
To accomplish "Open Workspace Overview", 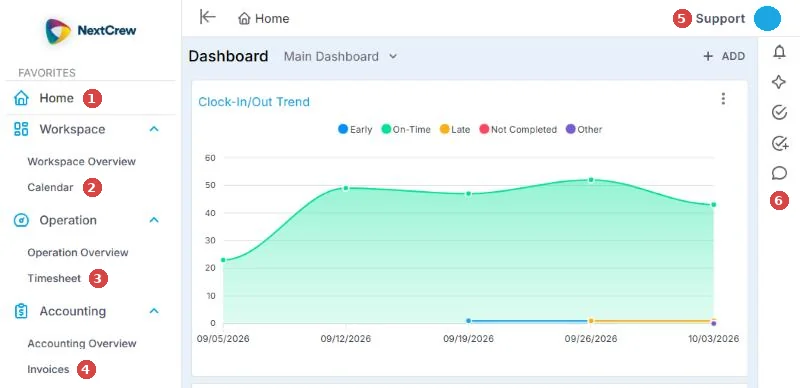I will (82, 161).
